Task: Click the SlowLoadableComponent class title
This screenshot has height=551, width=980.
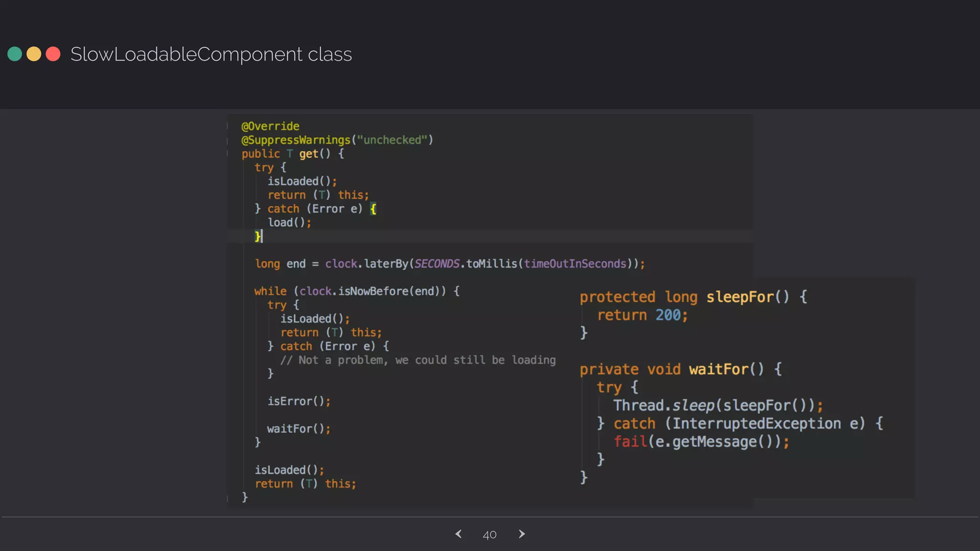Action: (211, 54)
